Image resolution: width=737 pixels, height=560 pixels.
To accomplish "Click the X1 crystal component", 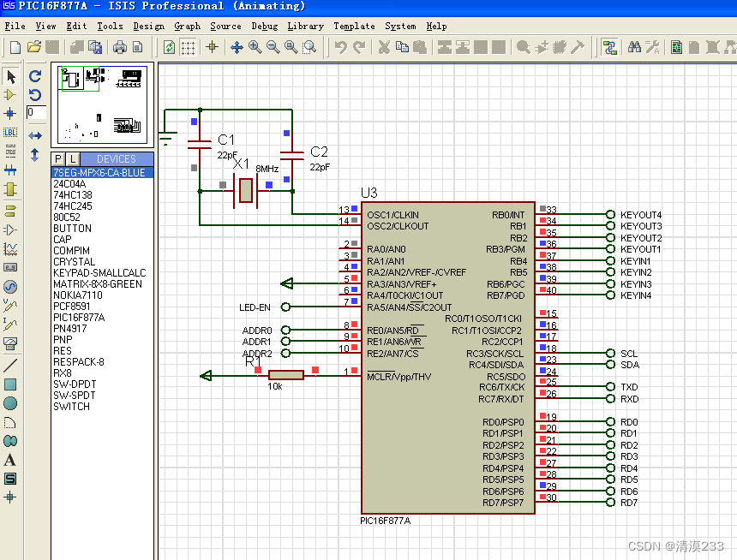I will click(245, 190).
